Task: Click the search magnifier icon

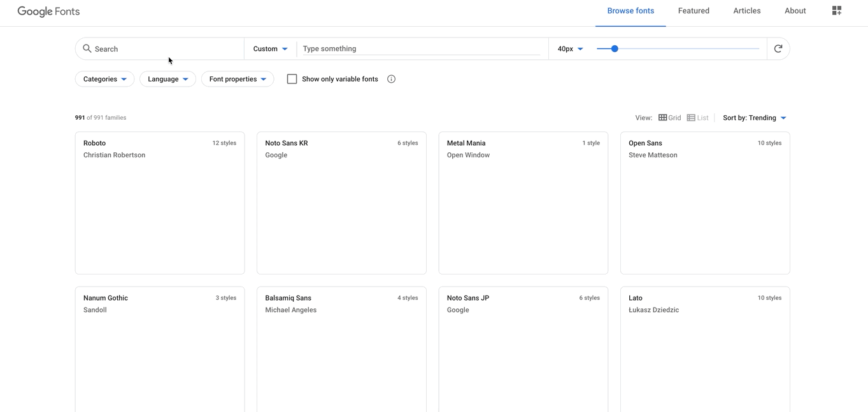Action: pos(87,48)
